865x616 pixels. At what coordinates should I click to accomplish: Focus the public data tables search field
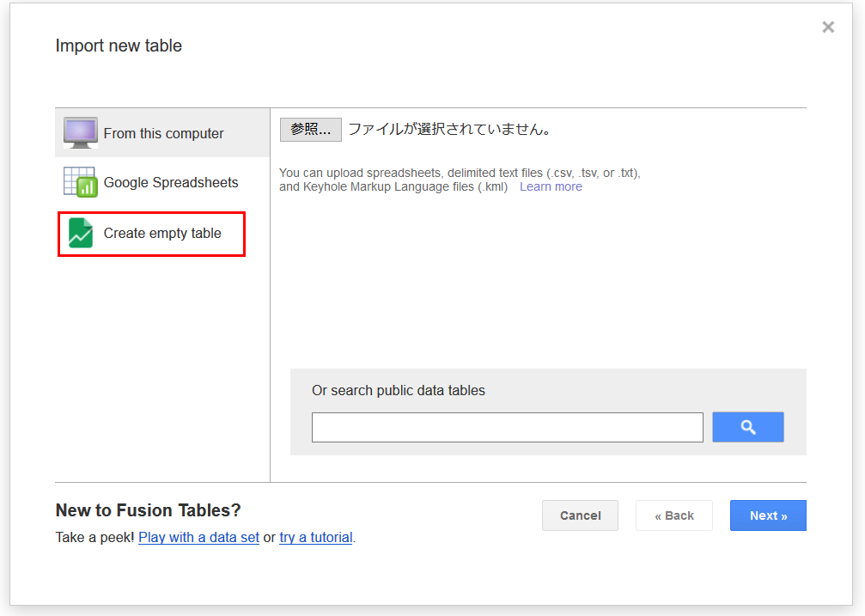508,427
